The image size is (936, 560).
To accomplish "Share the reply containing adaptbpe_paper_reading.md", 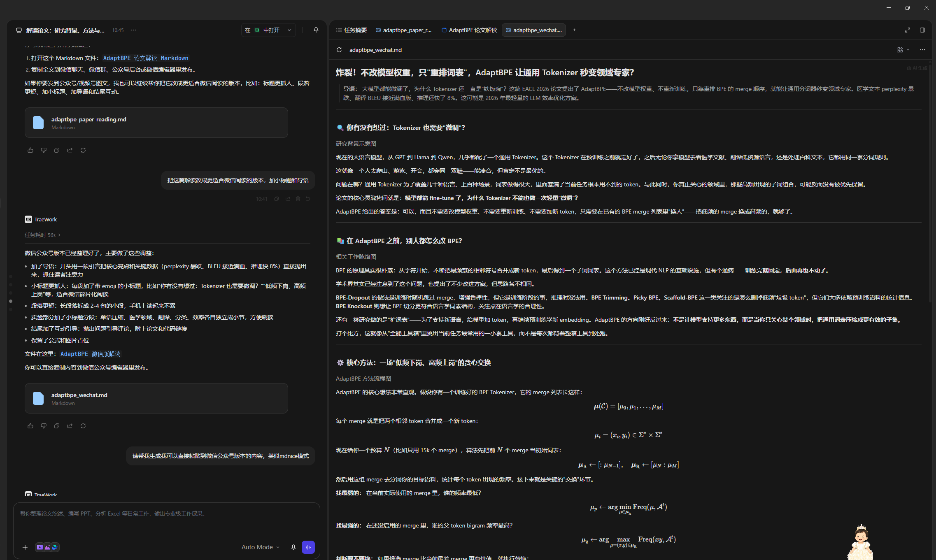I will 70,150.
